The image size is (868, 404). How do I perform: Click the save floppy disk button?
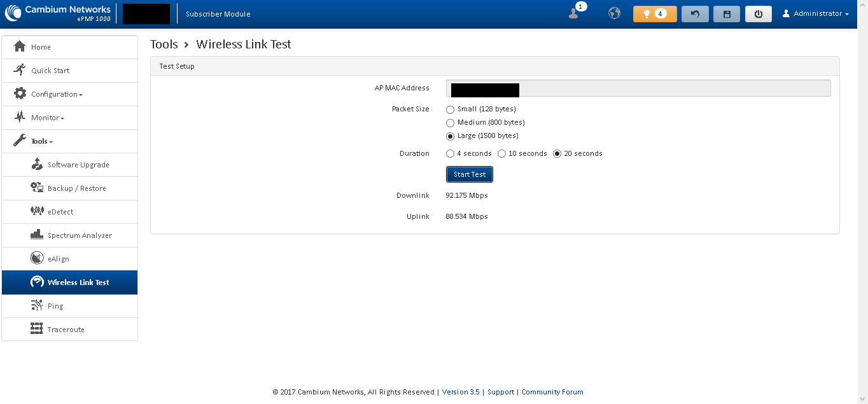coord(727,14)
